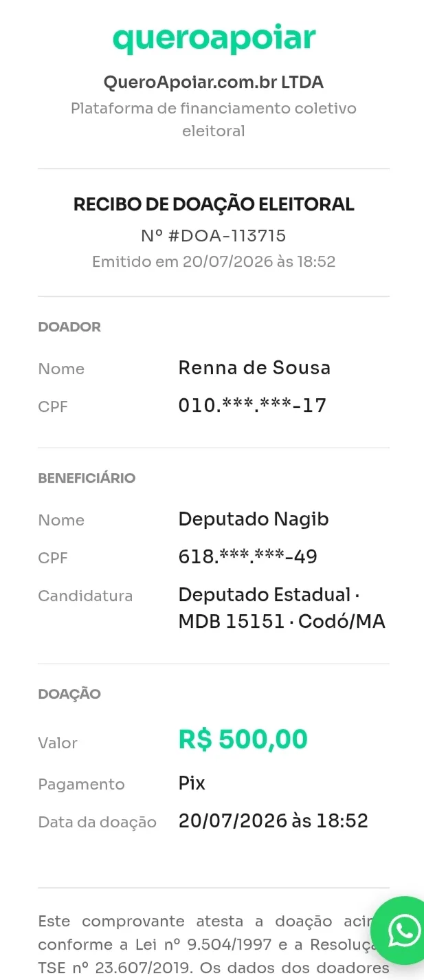
Task: Tap the queroapoiar logo
Action: click(214, 40)
